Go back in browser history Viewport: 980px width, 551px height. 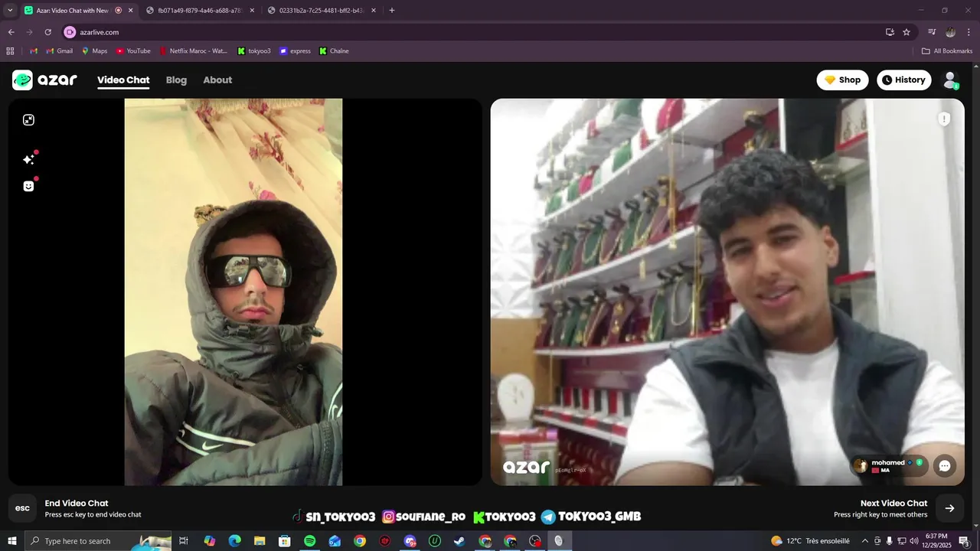11,32
